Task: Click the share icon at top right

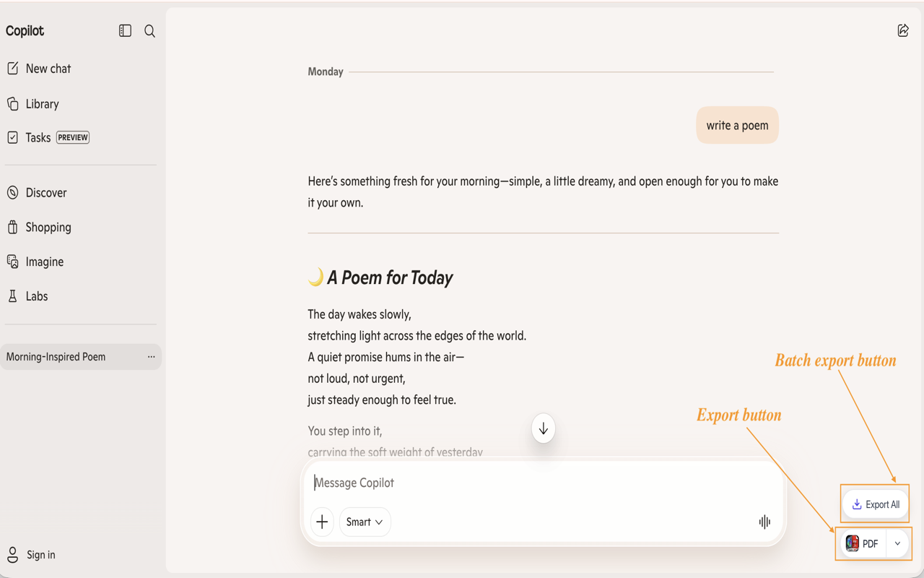Action: tap(903, 30)
